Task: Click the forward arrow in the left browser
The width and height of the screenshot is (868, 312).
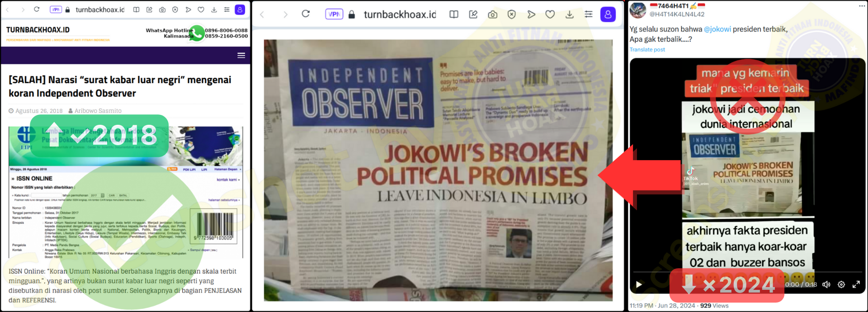Action: point(23,9)
